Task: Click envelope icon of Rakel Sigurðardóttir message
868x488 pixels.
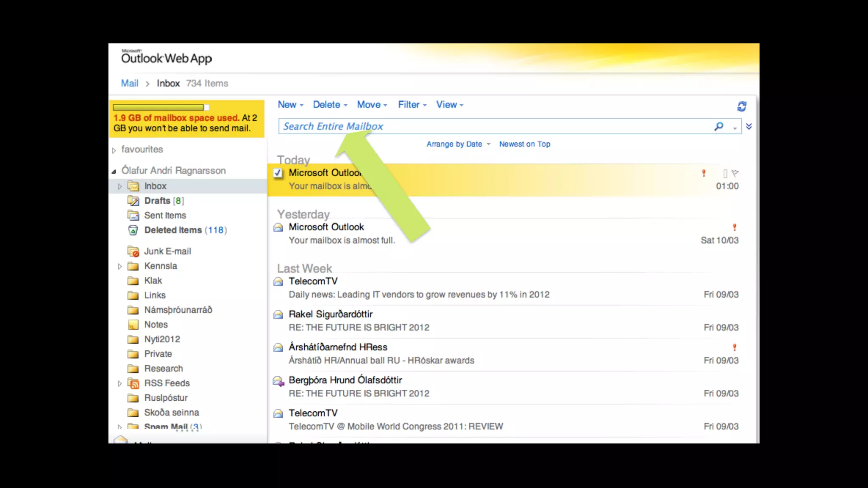Action: click(x=278, y=314)
